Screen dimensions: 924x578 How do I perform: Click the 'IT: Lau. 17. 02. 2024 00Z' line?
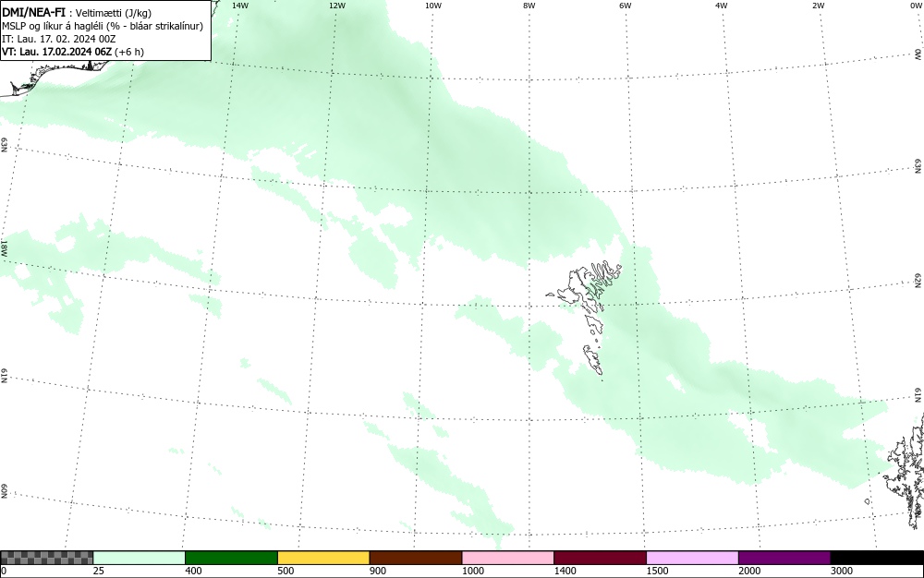click(x=59, y=39)
